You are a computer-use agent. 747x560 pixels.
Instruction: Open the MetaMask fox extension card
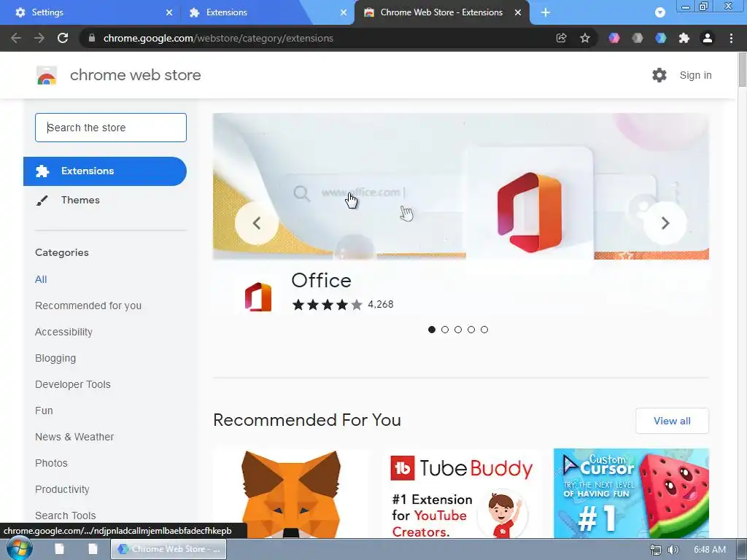290,494
